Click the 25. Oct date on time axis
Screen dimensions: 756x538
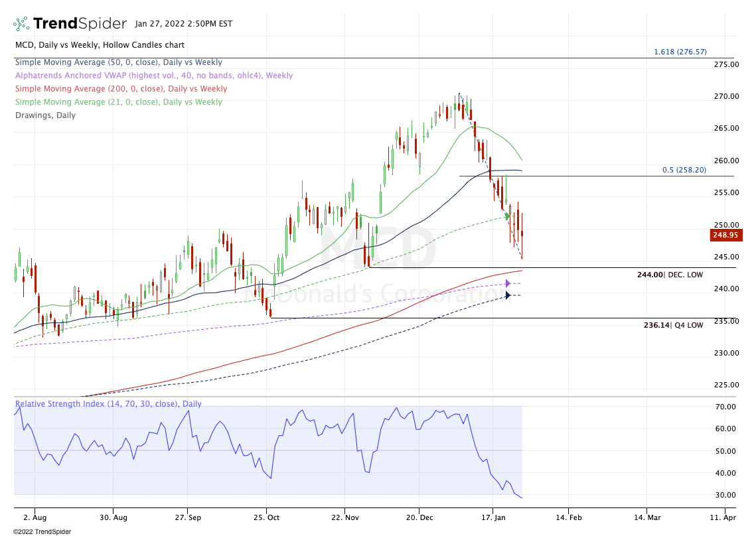coord(267,517)
